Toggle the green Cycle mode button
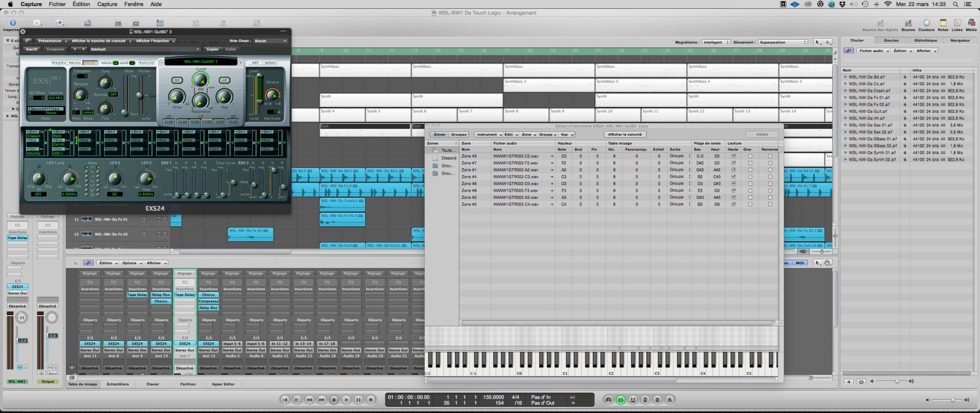 [621, 400]
